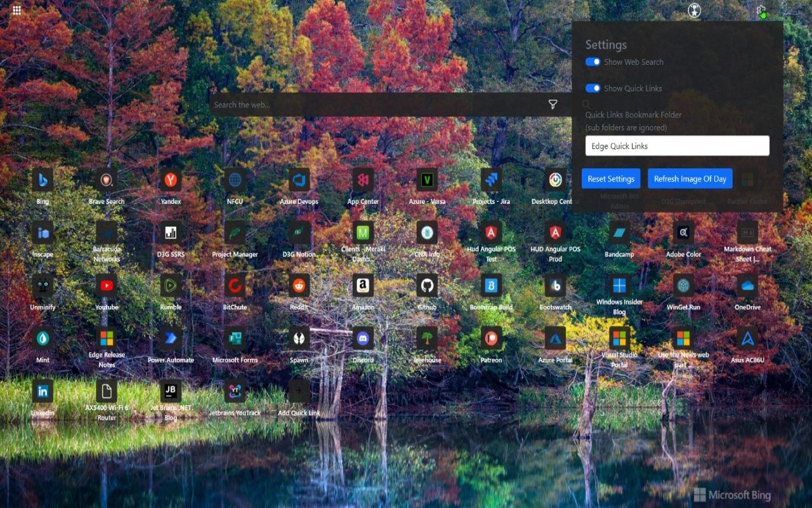Viewport: 812px width, 508px height.
Task: Open Windows Insider Blog quick link
Action: pos(619,285)
